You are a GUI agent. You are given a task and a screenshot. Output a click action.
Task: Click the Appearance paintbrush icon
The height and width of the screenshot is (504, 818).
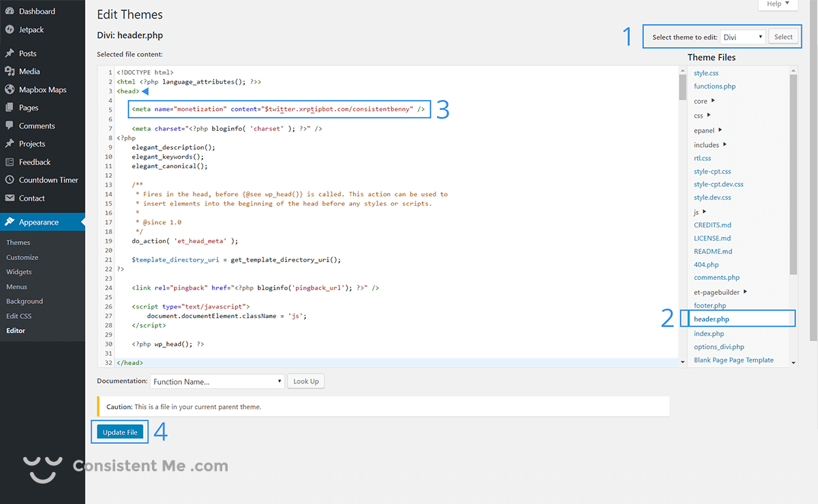[x=10, y=222]
